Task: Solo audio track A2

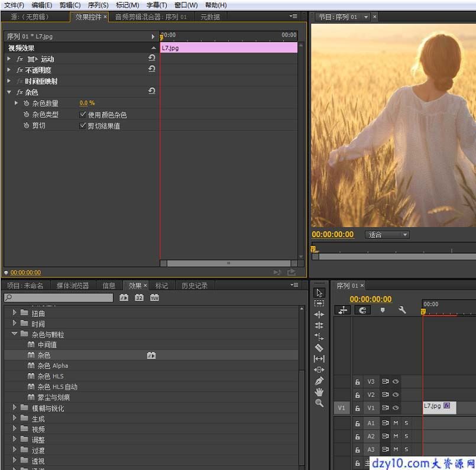Action: click(406, 436)
